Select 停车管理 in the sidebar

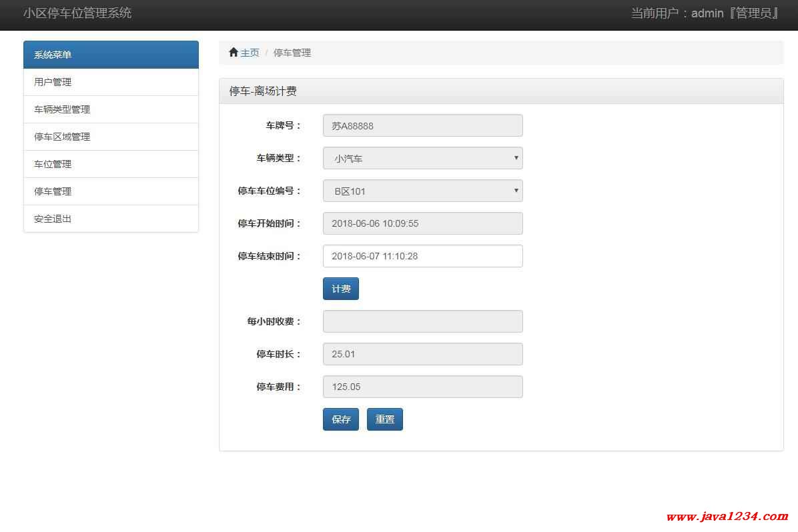tap(53, 191)
